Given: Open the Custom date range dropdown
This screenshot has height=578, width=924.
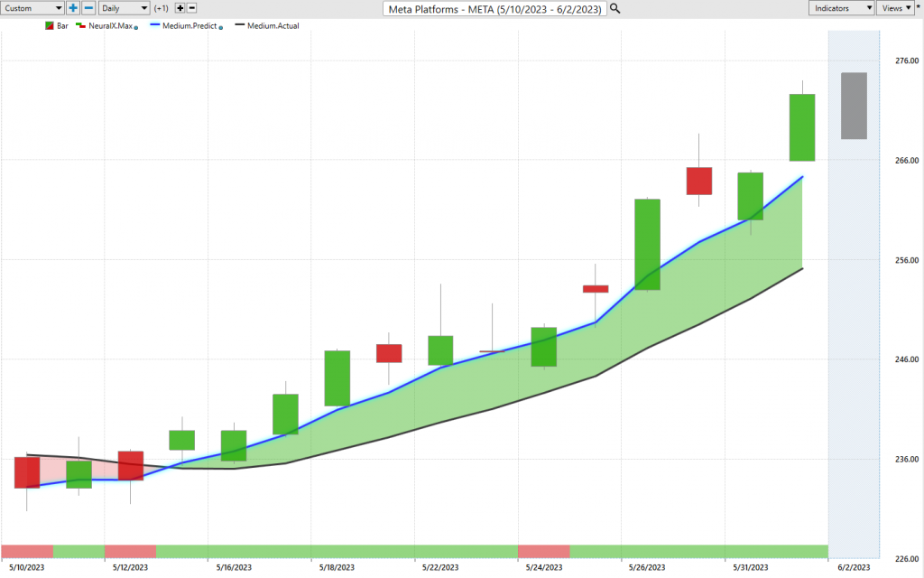Looking at the screenshot, I should (x=32, y=8).
